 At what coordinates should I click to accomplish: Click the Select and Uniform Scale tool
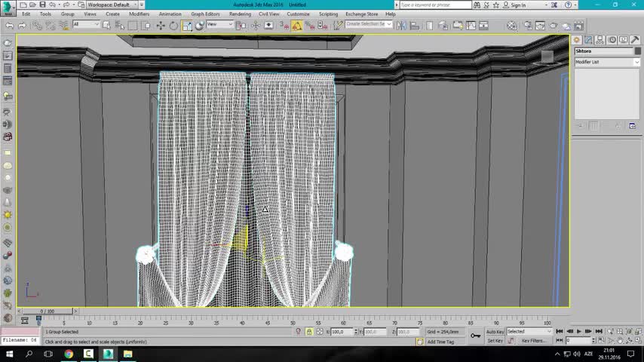[187, 26]
